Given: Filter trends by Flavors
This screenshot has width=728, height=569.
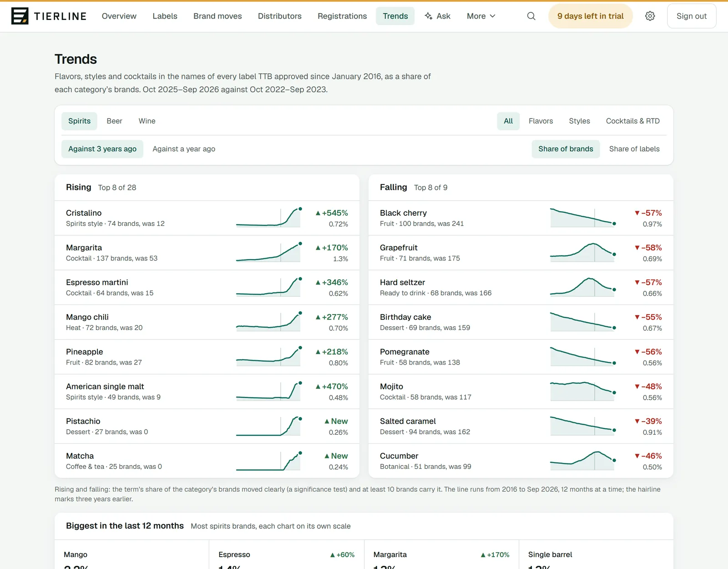Looking at the screenshot, I should pyautogui.click(x=541, y=121).
